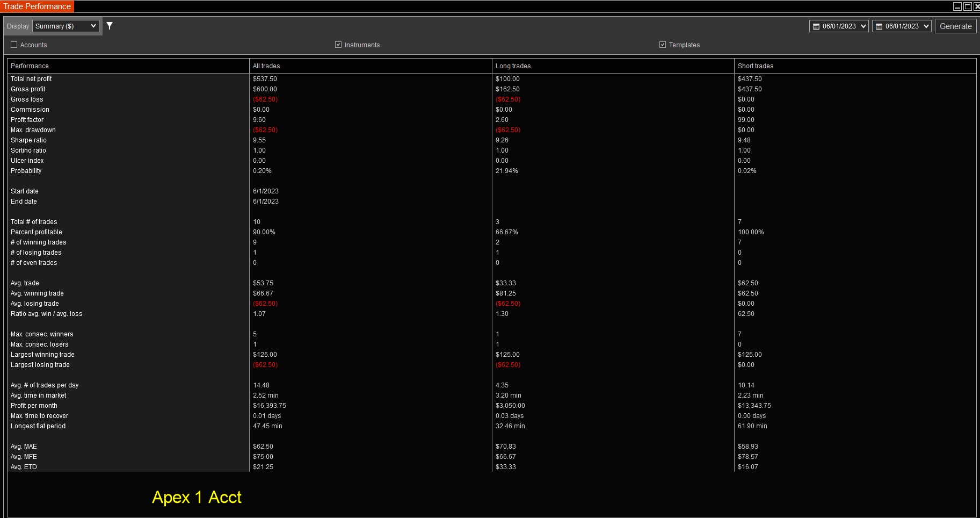Screen dimensions: 980x518
Task: Click the 100.00% short percent profitable value
Action: point(751,232)
